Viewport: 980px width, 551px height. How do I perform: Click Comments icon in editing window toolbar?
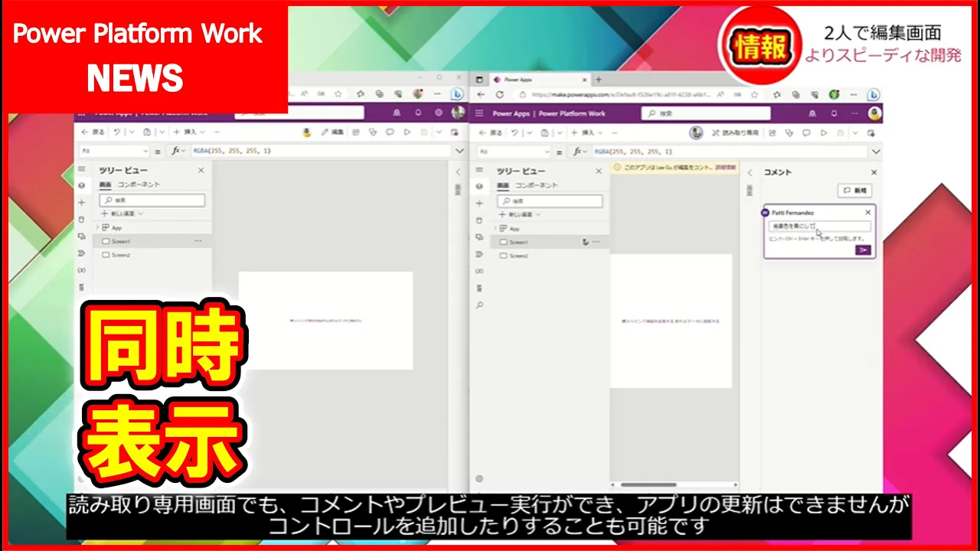(390, 132)
